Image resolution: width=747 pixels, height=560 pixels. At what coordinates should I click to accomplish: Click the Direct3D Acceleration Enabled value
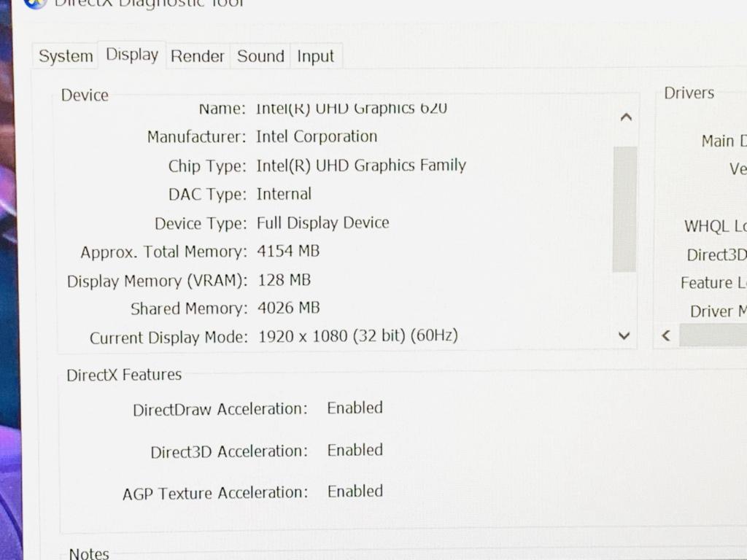[355, 450]
